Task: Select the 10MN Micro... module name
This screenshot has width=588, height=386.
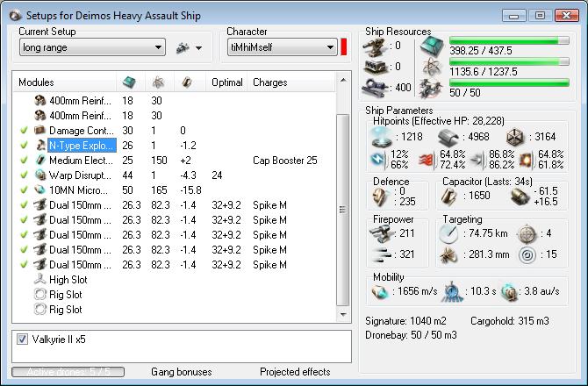Action: coord(78,190)
